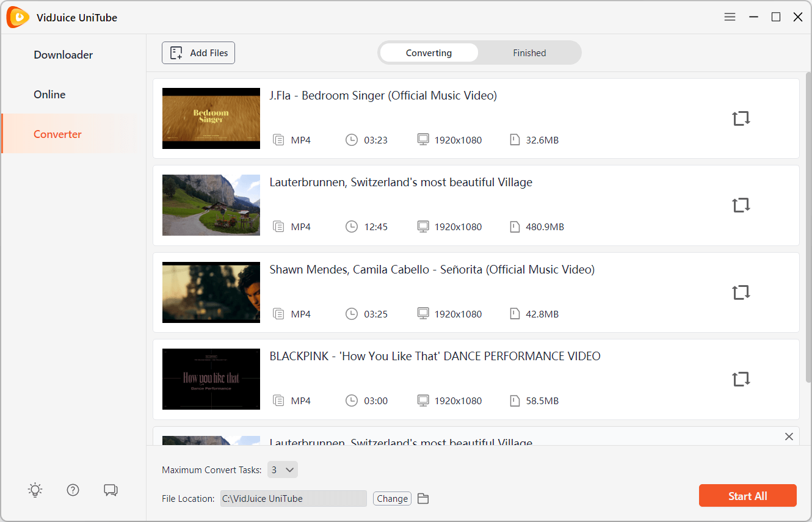This screenshot has height=522, width=812.
Task: Click format icon next to MP4 for J.Fla
Action: pyautogui.click(x=278, y=140)
